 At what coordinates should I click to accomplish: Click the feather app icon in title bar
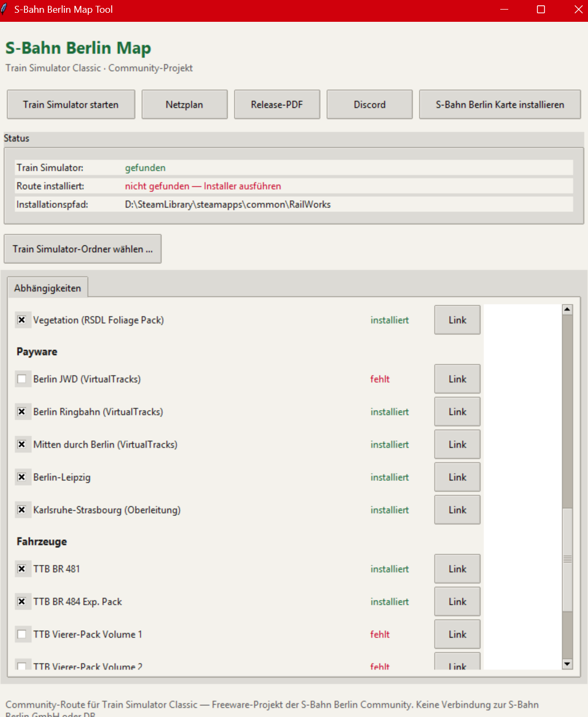(x=4, y=10)
